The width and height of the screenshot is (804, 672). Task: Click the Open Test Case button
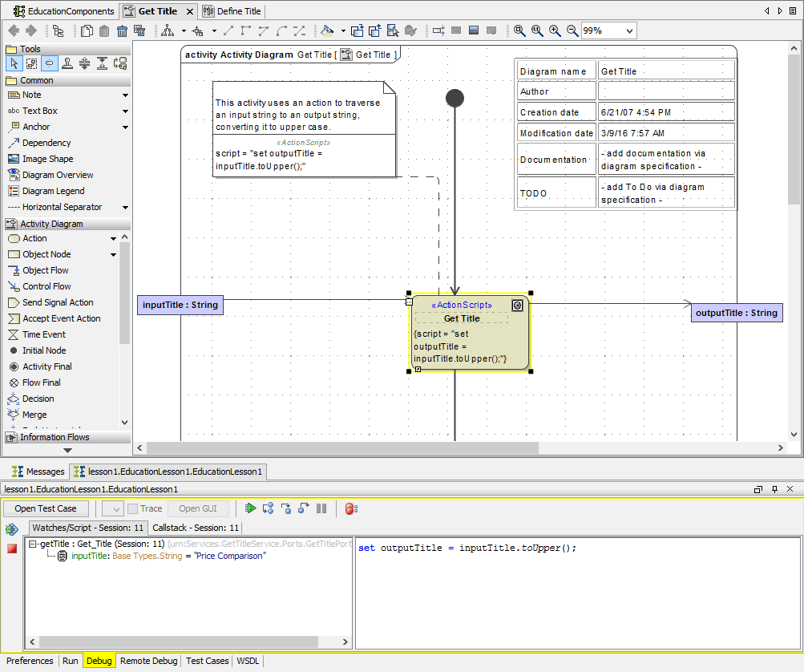pyautogui.click(x=46, y=508)
